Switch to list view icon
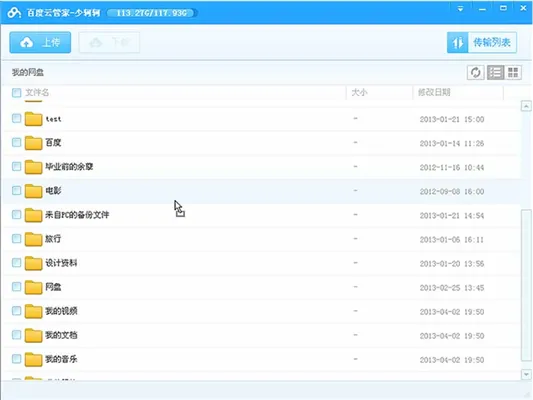 495,72
